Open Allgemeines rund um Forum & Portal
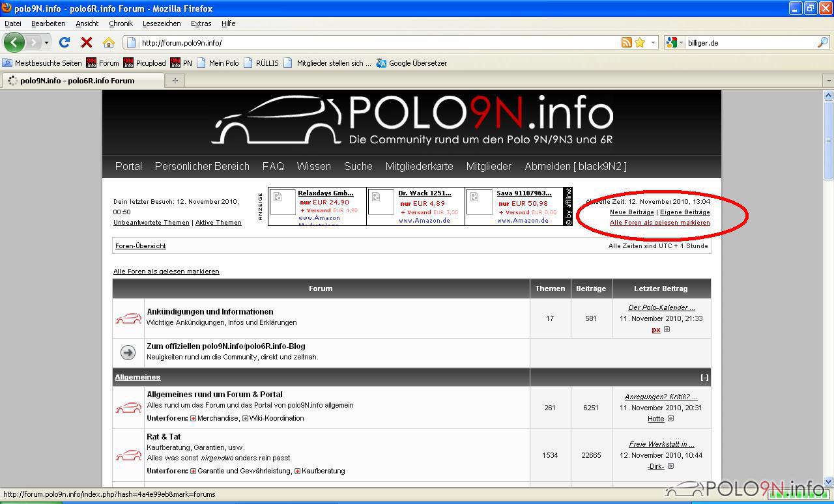 214,395
